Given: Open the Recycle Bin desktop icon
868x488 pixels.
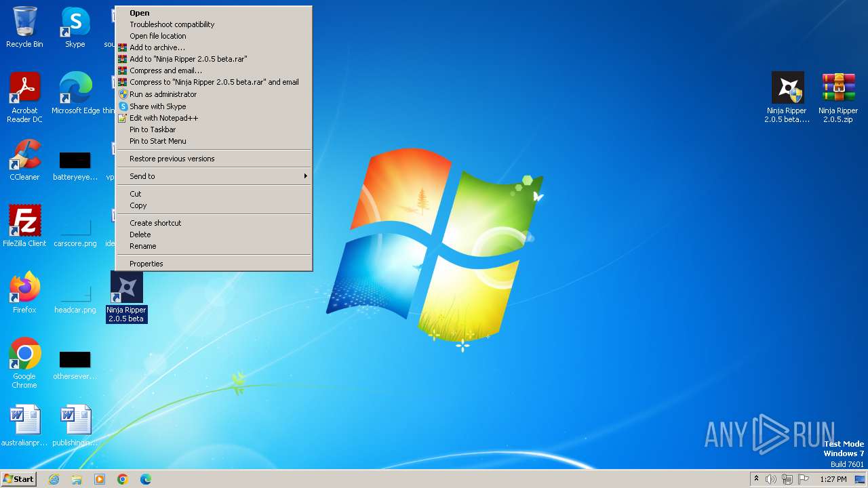Looking at the screenshot, I should [x=24, y=27].
